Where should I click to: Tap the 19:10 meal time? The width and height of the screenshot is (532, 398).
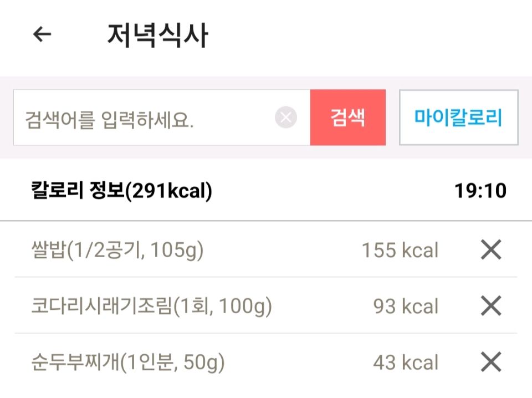coord(480,192)
